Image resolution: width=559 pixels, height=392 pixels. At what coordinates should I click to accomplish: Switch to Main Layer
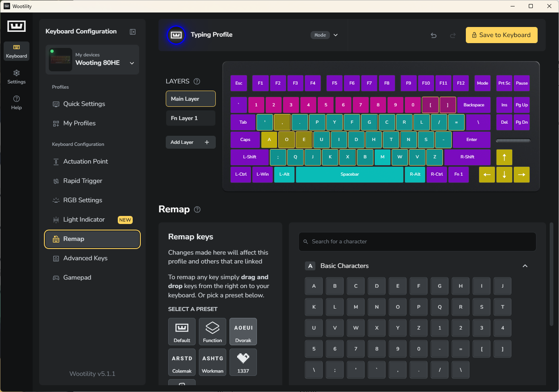[191, 99]
